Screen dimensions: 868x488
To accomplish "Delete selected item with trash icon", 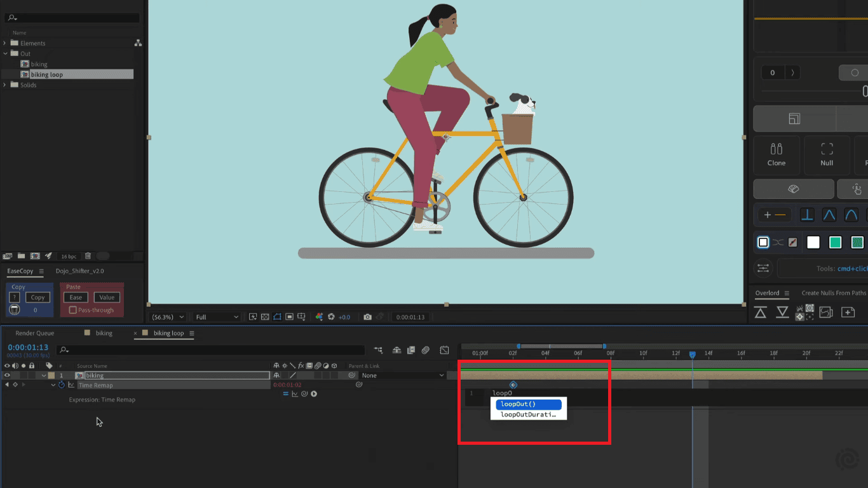I will coord(88,256).
